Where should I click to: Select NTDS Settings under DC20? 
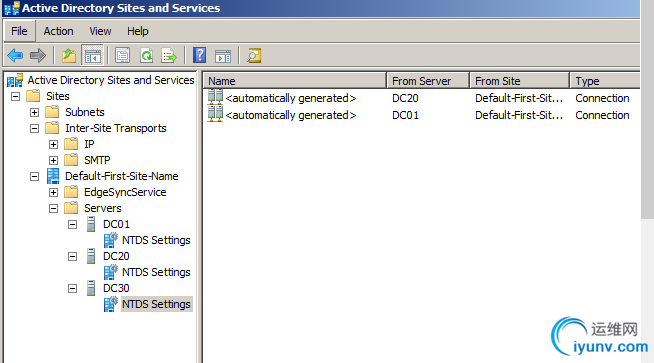click(x=156, y=272)
